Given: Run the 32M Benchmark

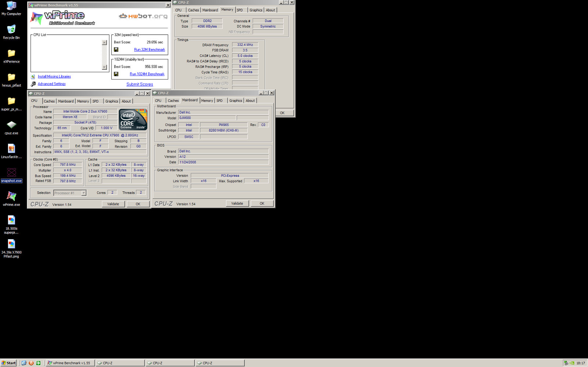Looking at the screenshot, I should pos(150,50).
